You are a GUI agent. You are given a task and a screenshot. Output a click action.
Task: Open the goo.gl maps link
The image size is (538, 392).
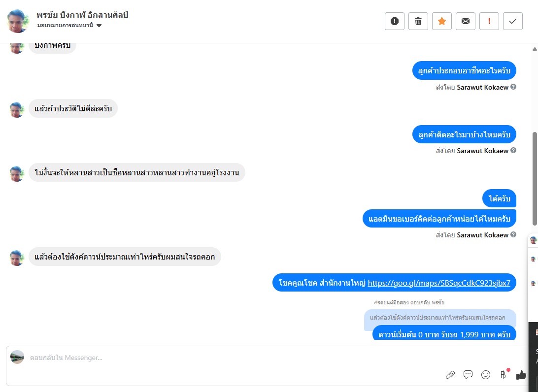click(x=439, y=283)
